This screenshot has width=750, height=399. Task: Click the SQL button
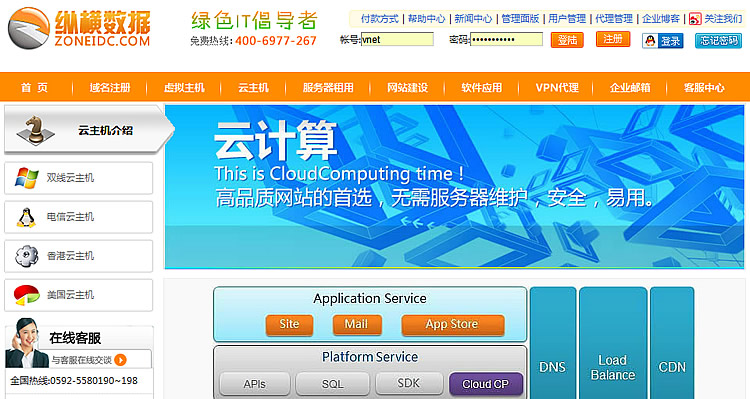click(332, 384)
